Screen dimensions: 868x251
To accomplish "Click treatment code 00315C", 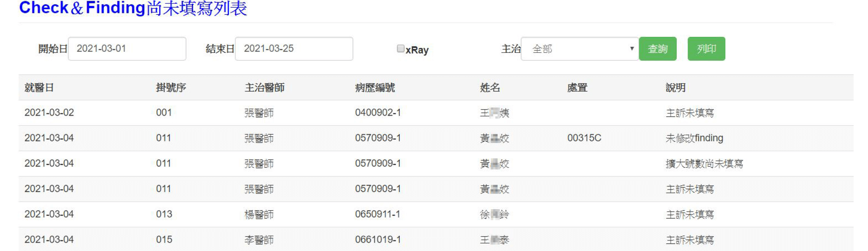I will click(x=584, y=138).
